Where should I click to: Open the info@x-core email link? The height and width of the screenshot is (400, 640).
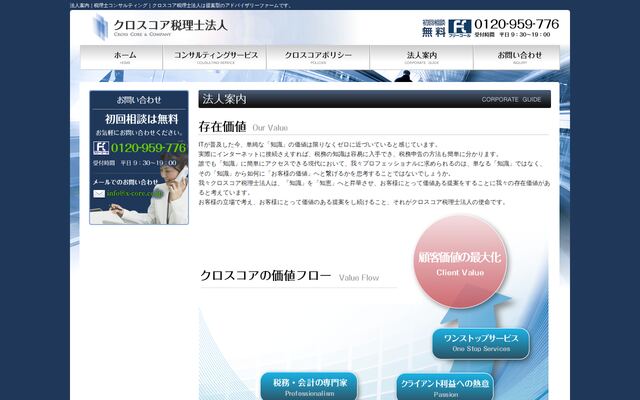click(135, 193)
